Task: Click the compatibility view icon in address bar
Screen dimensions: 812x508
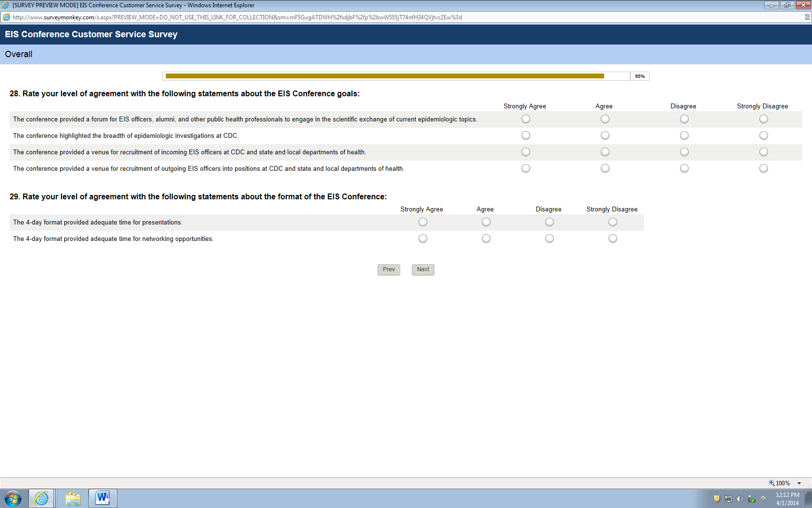Action: (807, 17)
